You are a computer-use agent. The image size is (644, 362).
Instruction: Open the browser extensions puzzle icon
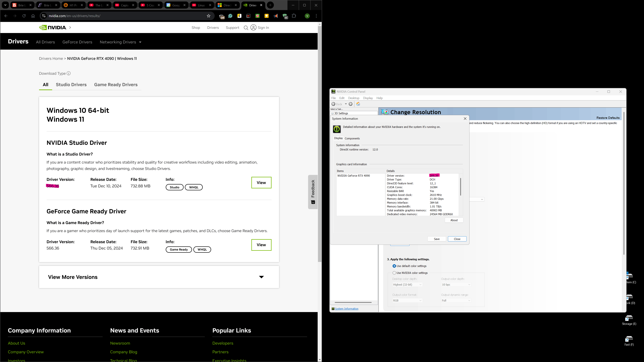pyautogui.click(x=294, y=16)
